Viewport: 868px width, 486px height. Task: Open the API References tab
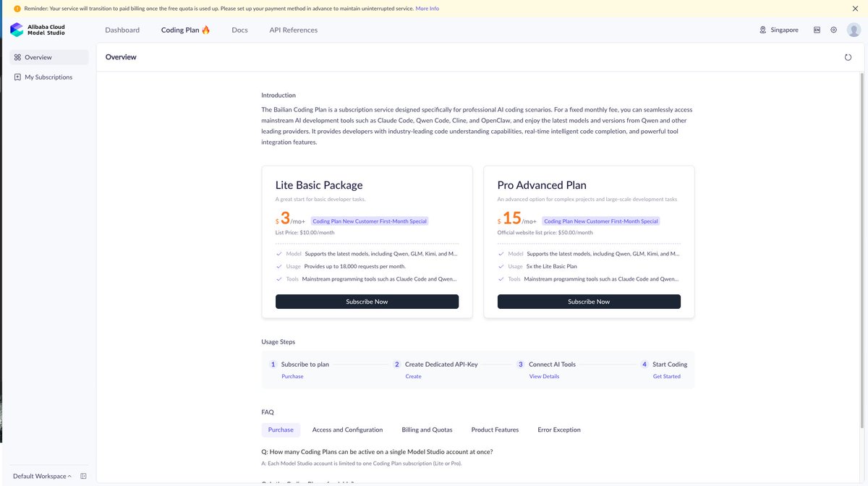click(x=294, y=30)
